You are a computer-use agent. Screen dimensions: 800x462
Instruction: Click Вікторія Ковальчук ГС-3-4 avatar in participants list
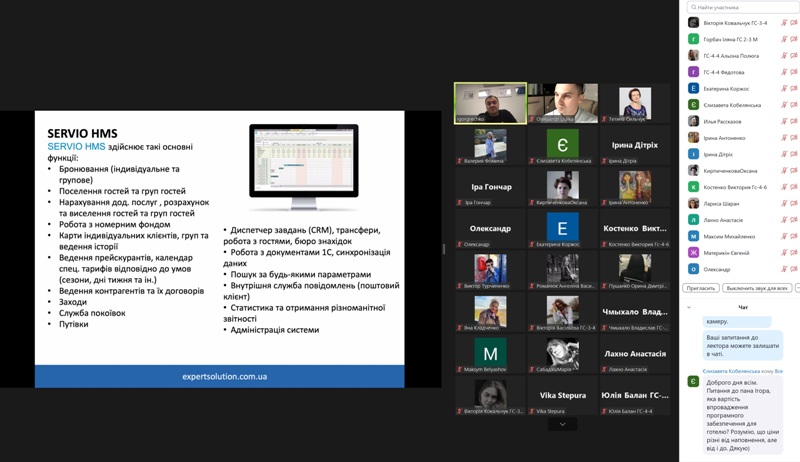(x=693, y=22)
